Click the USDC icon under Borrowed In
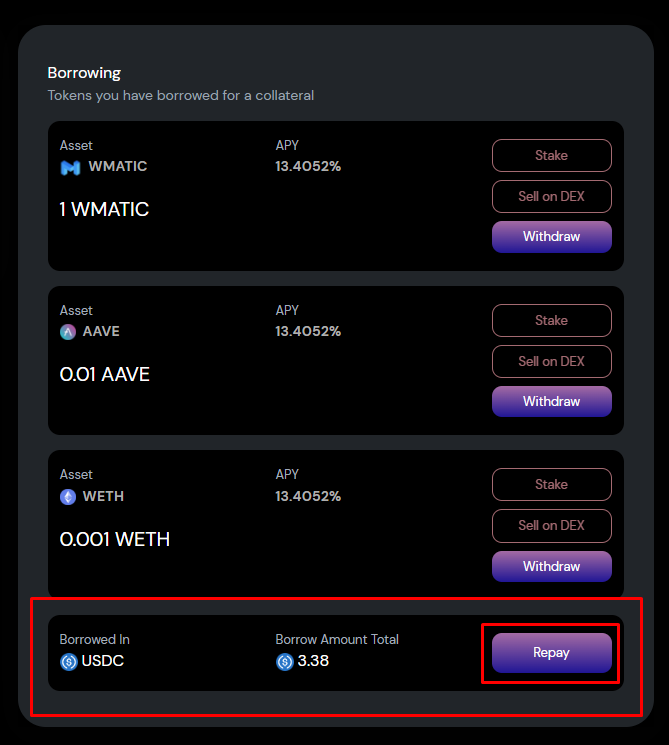669x745 pixels. point(68,661)
